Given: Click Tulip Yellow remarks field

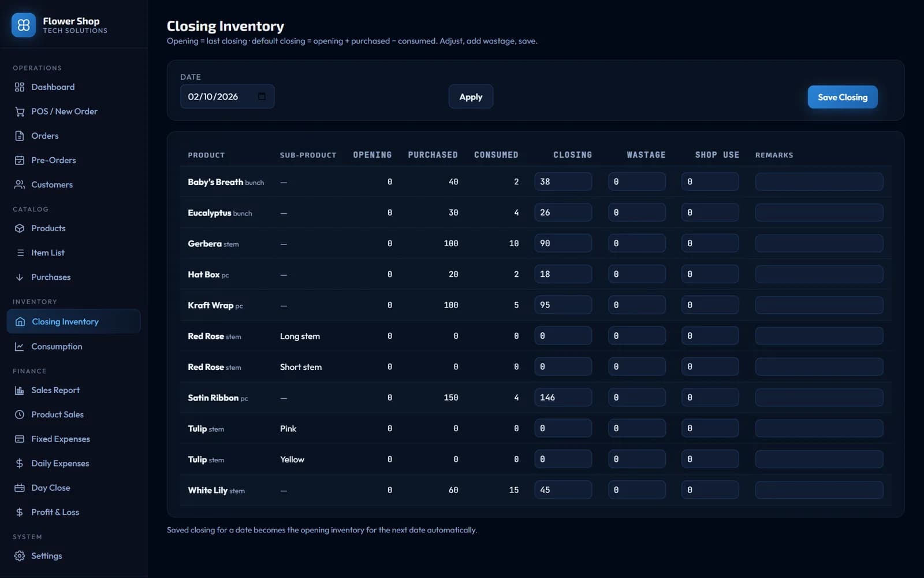Looking at the screenshot, I should [819, 460].
